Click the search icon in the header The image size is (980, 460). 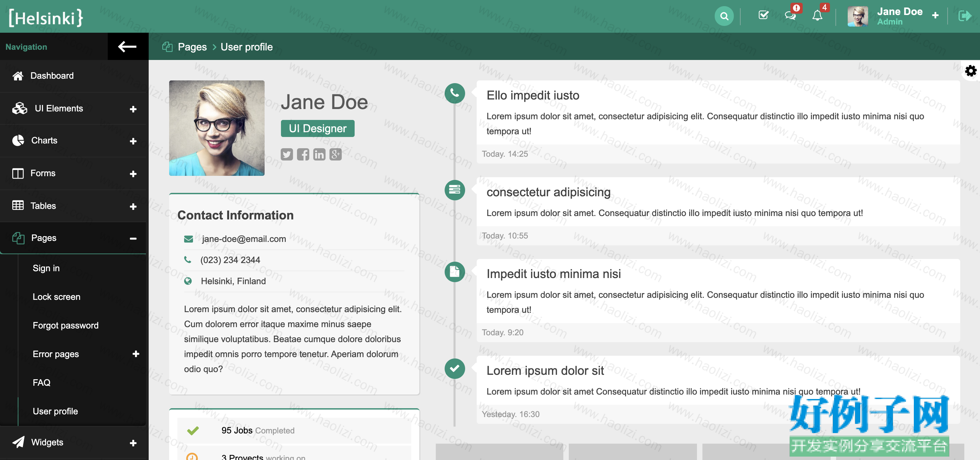724,16
